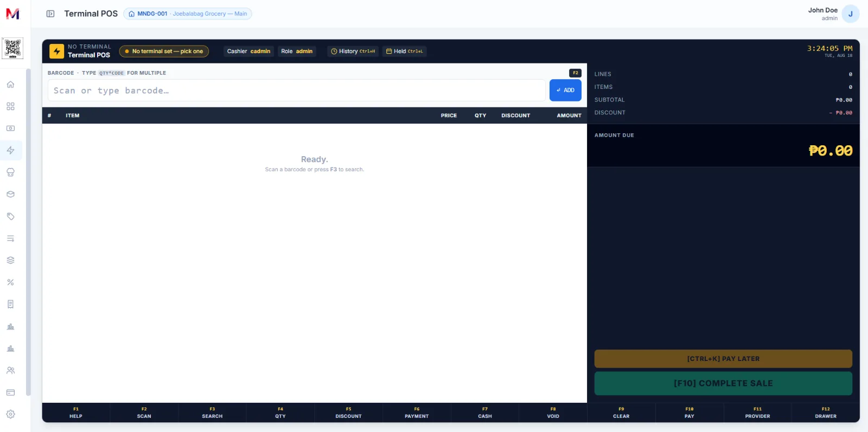Click the blue ADD button
The image size is (868, 432).
(565, 91)
